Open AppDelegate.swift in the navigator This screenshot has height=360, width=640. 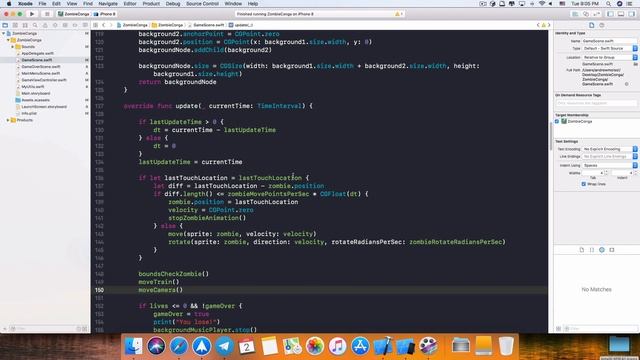click(37, 53)
